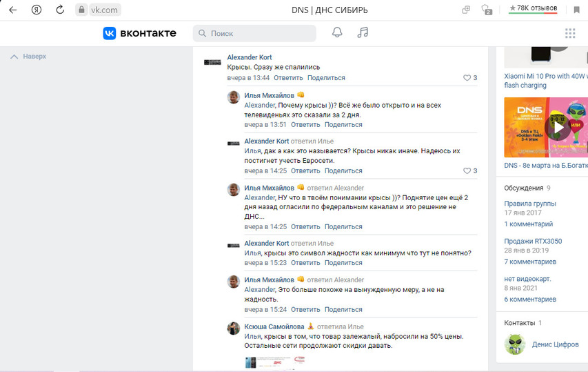Reload the page with the refresh icon
588x372 pixels.
pos(60,10)
